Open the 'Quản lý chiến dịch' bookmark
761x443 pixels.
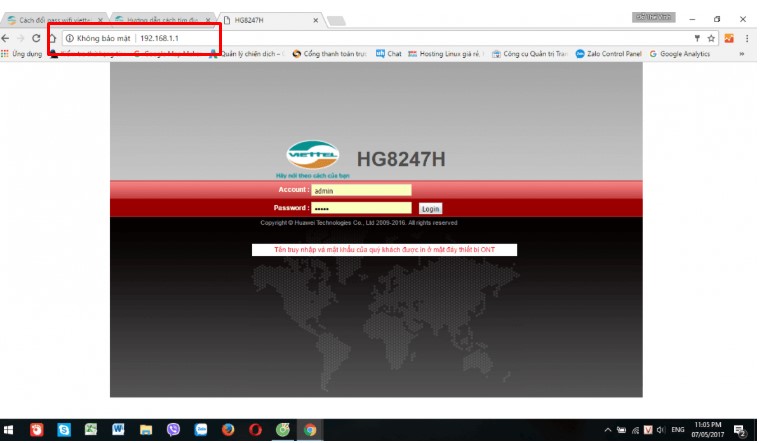point(247,54)
